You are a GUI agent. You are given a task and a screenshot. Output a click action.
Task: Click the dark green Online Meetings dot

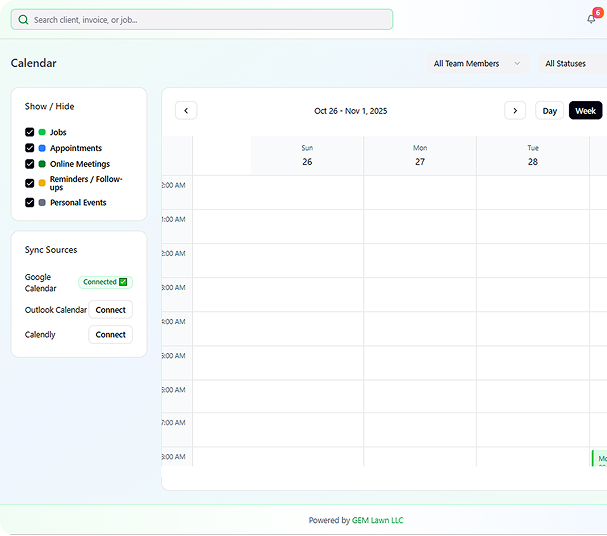tap(42, 164)
